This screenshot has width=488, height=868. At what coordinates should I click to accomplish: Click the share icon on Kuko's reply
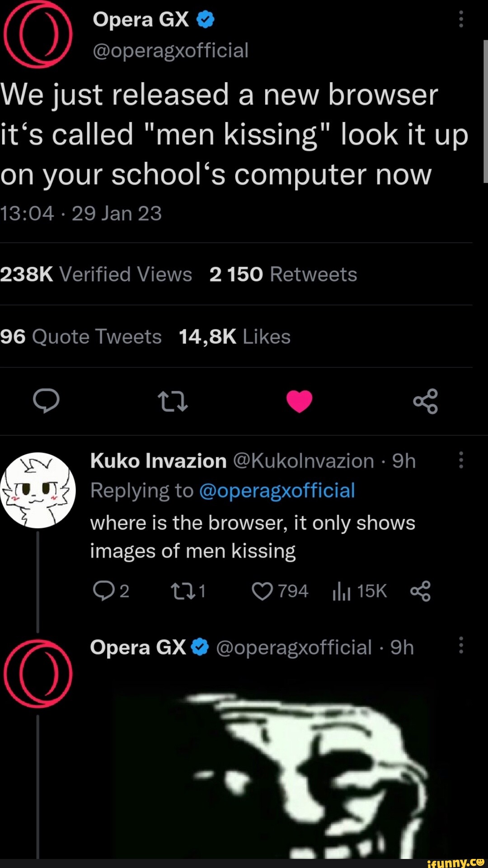coord(421,591)
